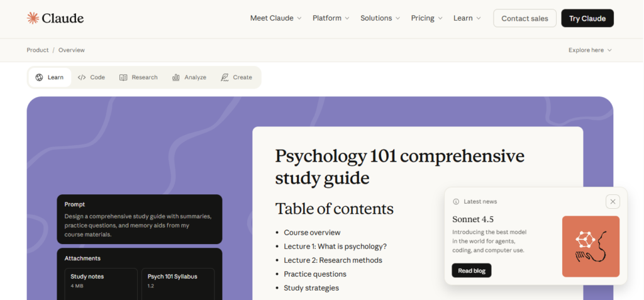Click the code brackets icon

tap(82, 77)
